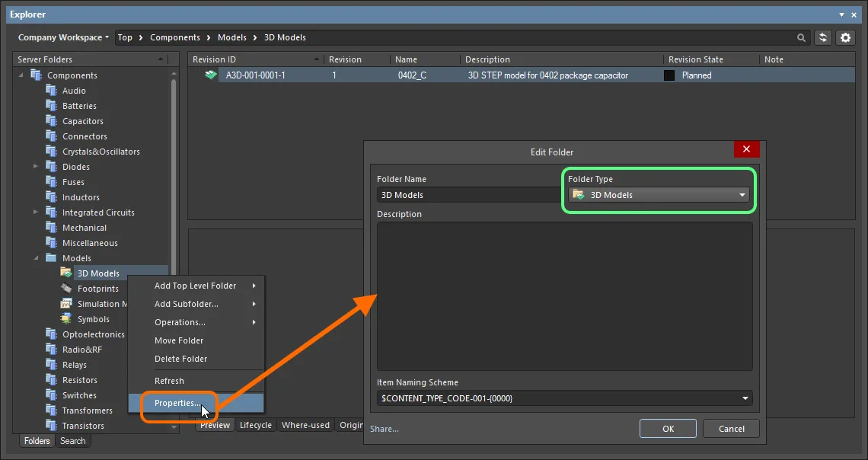868x460 pixels.
Task: Choose Properties... from the context menu
Action: [x=177, y=403]
